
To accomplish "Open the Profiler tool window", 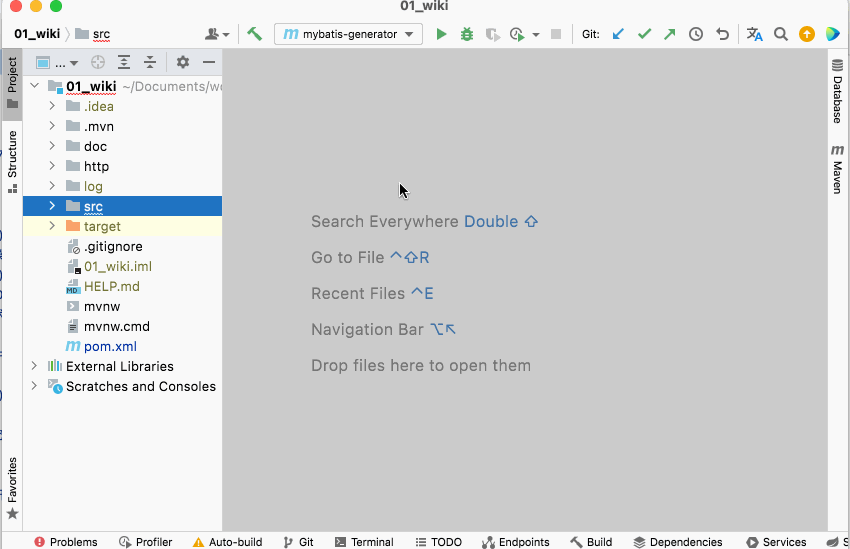I will click(145, 542).
